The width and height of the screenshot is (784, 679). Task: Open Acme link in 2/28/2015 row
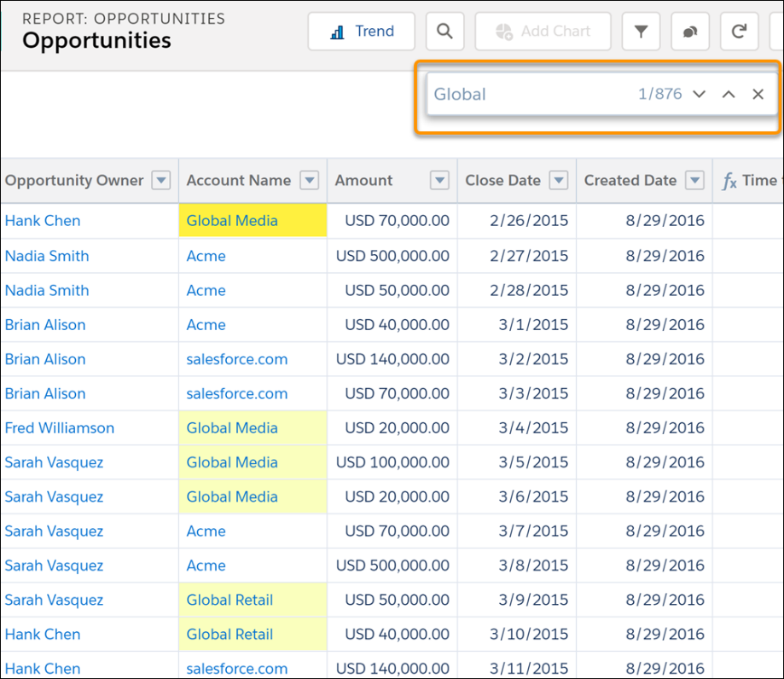click(x=206, y=291)
